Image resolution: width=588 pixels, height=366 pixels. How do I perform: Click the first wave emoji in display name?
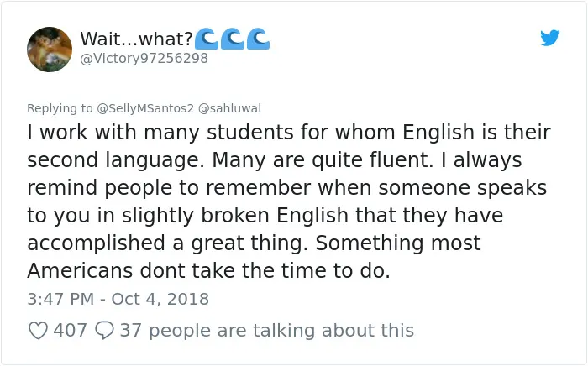(207, 39)
